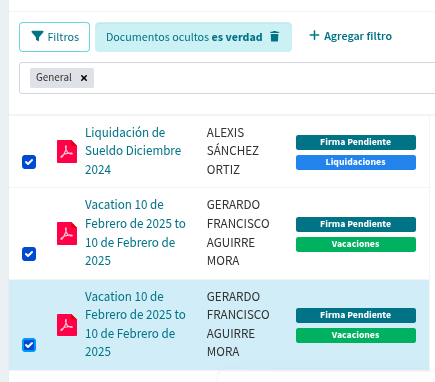Screen dimensions: 435x382
Task: Open Liquidación de Sueldo Diciembre 2024 document link
Action: [133, 151]
